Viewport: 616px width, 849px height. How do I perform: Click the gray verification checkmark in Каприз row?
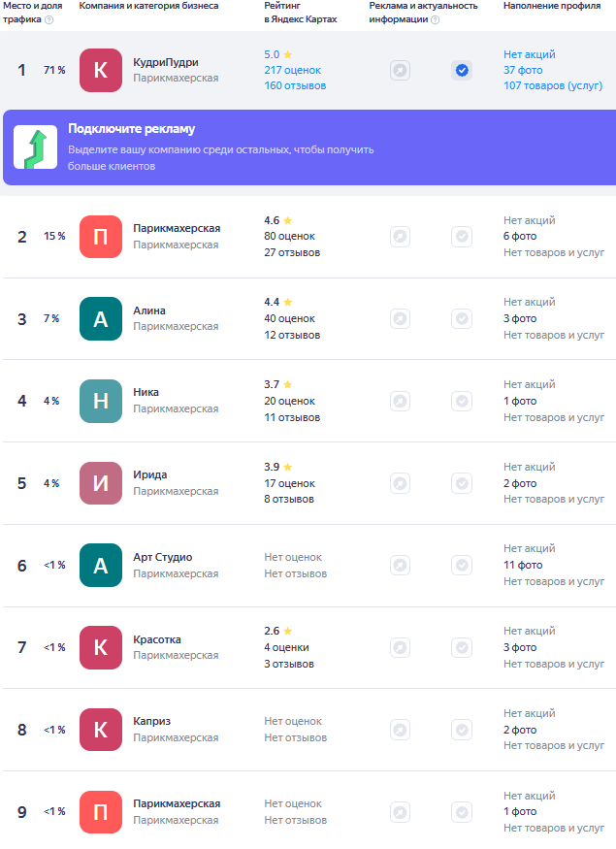click(x=462, y=730)
